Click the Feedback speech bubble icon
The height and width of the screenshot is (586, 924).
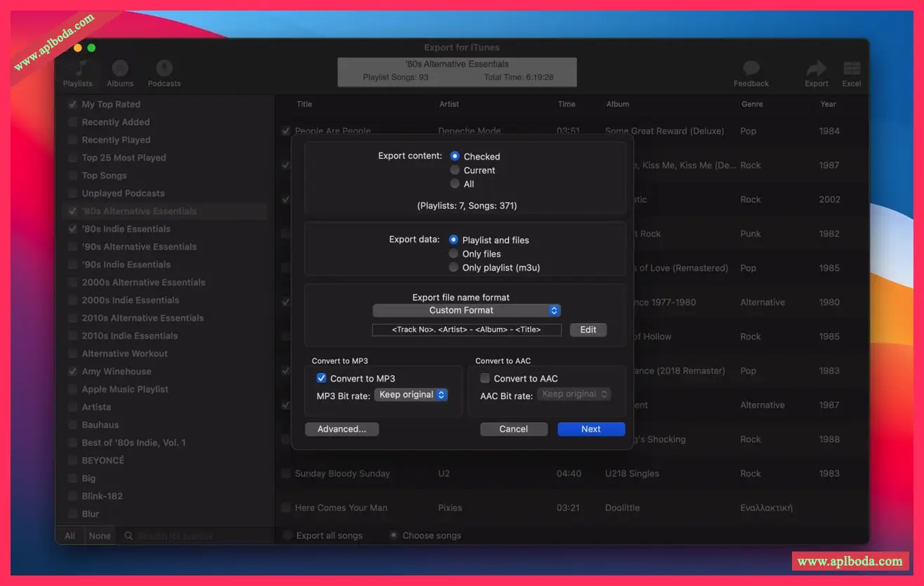[x=751, y=69]
